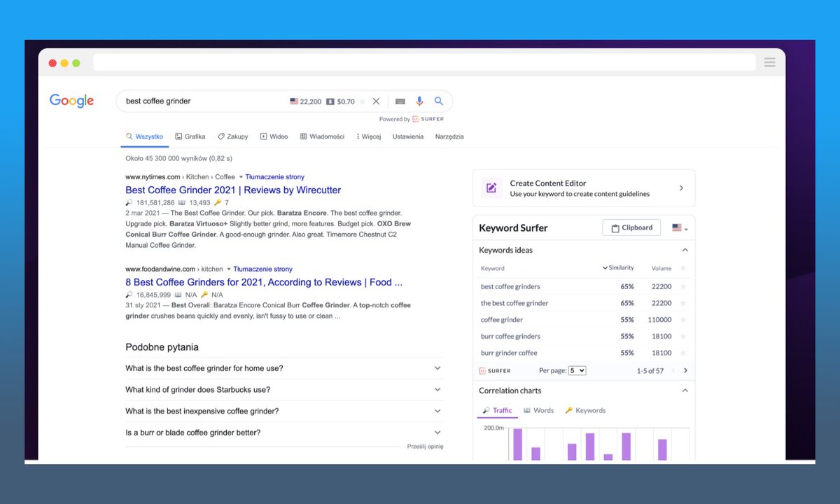Click key icon showing 7 keywords
This screenshot has height=504, width=840.
pyautogui.click(x=218, y=202)
